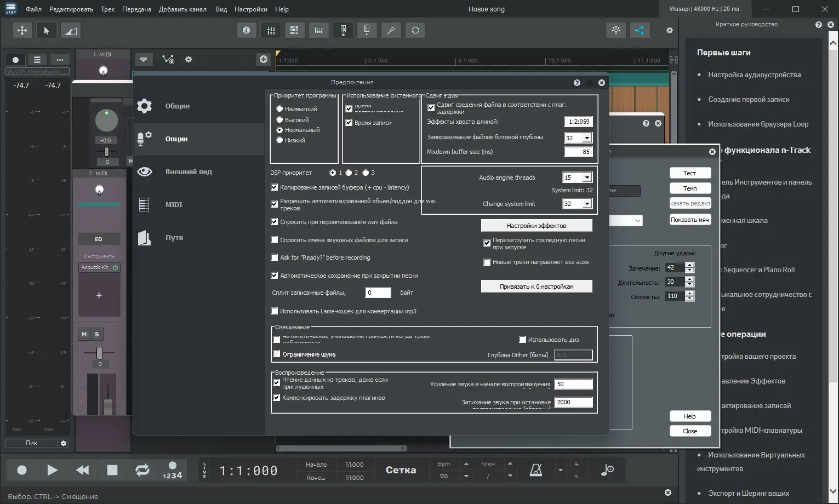
Task: Click the Привязать к 0 настройкам button
Action: [x=536, y=287]
